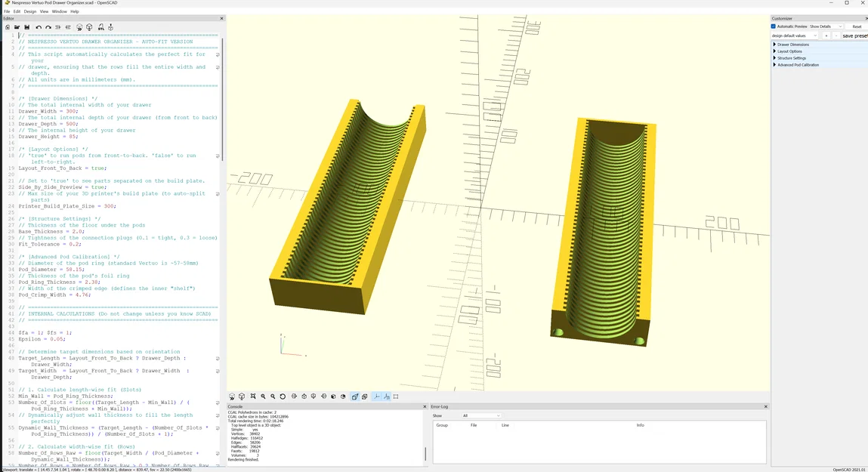868x472 pixels.
Task: Click the Reset View icon
Action: 283,396
